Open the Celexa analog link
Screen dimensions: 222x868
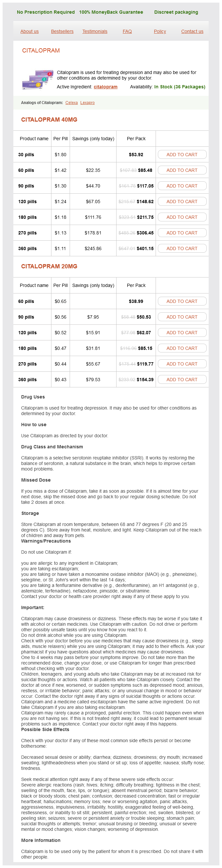click(x=72, y=103)
